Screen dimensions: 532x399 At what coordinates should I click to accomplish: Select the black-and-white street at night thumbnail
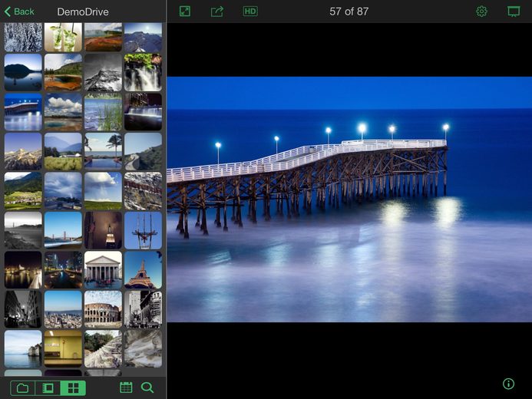pos(23,309)
